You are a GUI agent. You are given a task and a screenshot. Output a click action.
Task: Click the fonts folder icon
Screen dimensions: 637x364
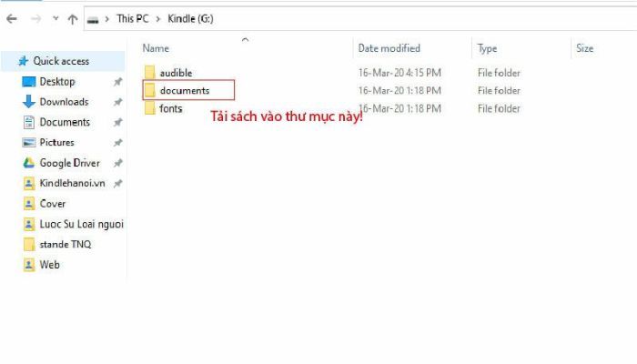coord(149,108)
